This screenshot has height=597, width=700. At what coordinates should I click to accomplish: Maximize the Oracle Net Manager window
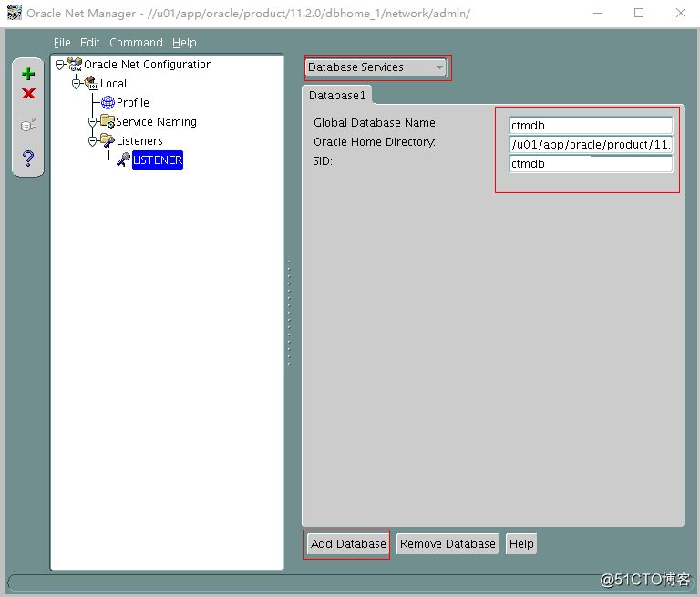pos(639,13)
